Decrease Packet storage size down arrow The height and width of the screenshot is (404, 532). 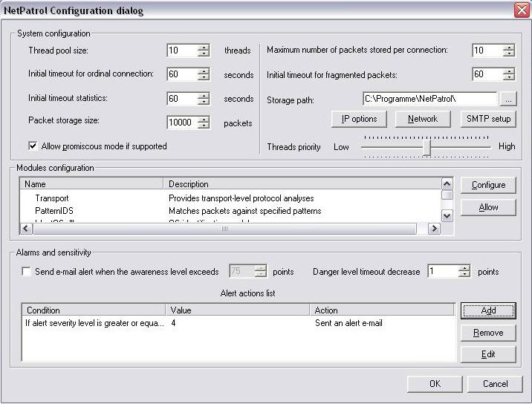[x=204, y=126]
